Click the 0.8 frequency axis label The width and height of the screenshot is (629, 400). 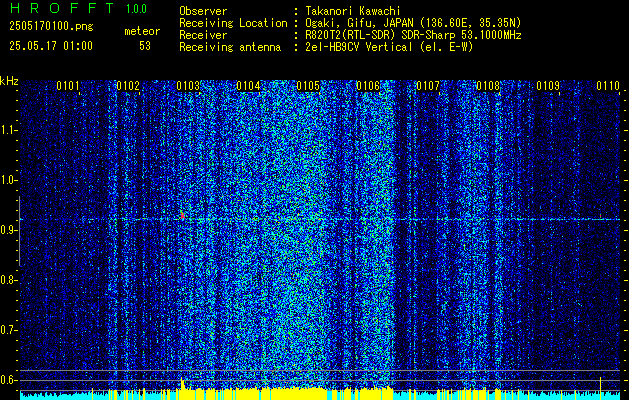pyautogui.click(x=8, y=280)
